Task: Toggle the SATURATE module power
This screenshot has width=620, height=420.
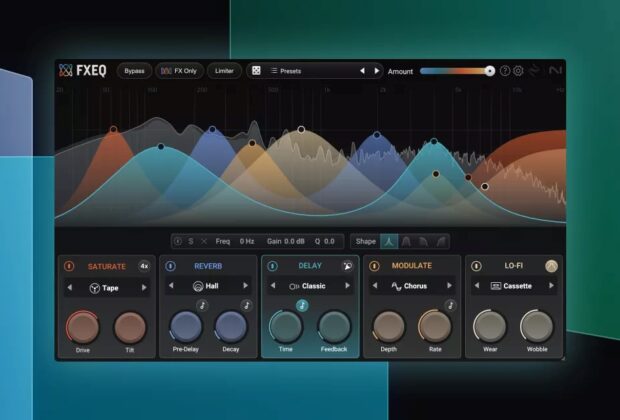Action: 69,266
